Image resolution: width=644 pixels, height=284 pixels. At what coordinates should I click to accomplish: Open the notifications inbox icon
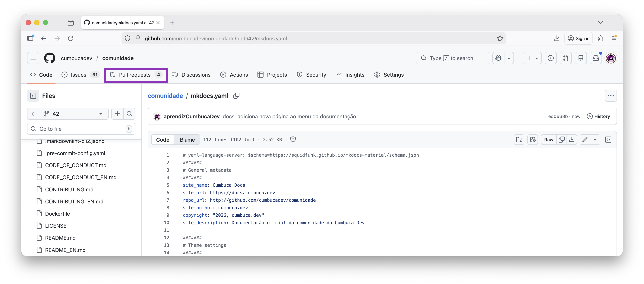[596, 58]
